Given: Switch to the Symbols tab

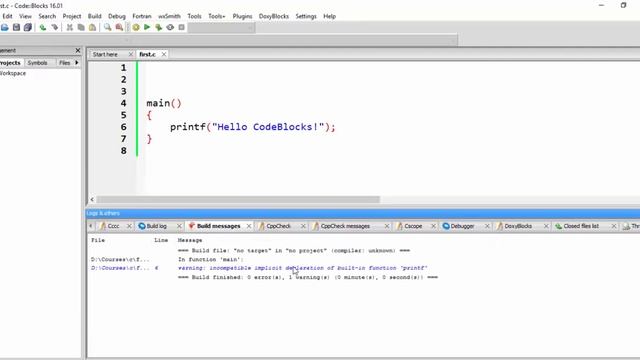Looking at the screenshot, I should [x=38, y=63].
